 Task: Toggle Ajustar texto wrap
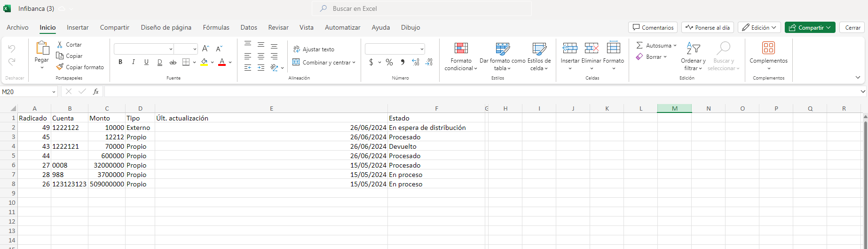(x=314, y=49)
